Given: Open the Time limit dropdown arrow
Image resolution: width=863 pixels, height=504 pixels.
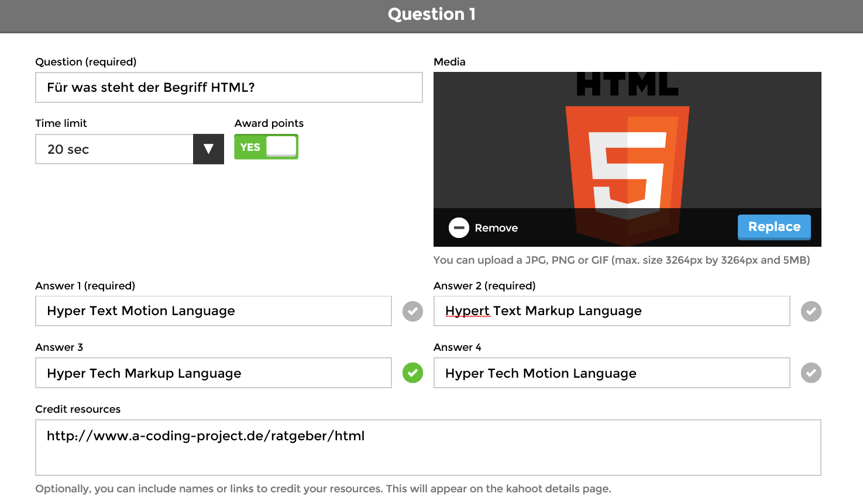Looking at the screenshot, I should click(x=208, y=149).
